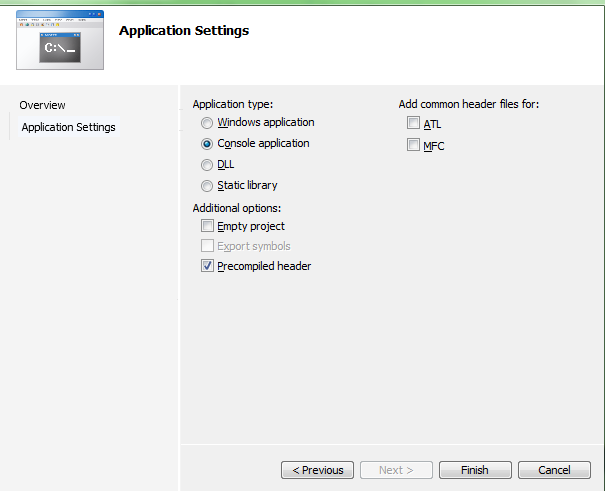Click the 'Add common header files for:' label
Screen dimensions: 605x491
coord(469,104)
